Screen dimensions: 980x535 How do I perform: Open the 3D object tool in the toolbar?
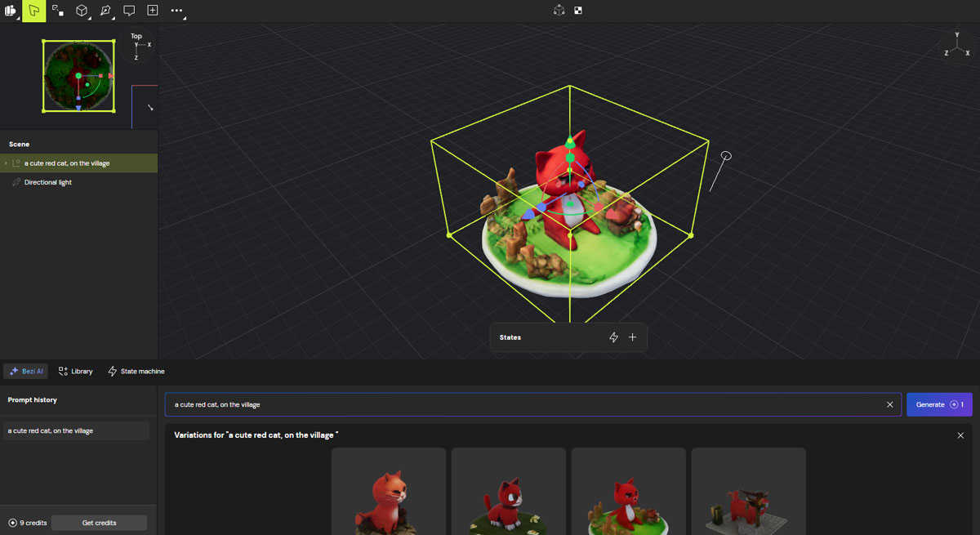pyautogui.click(x=79, y=11)
